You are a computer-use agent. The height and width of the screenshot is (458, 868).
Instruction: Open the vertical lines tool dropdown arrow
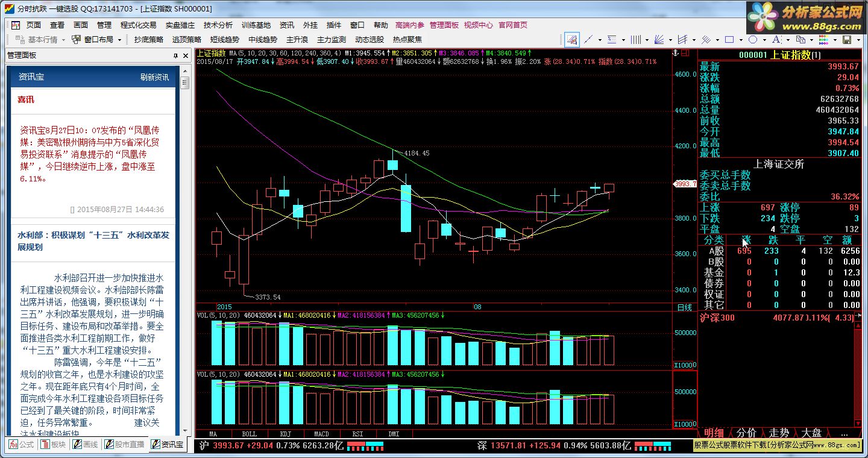(x=647, y=40)
